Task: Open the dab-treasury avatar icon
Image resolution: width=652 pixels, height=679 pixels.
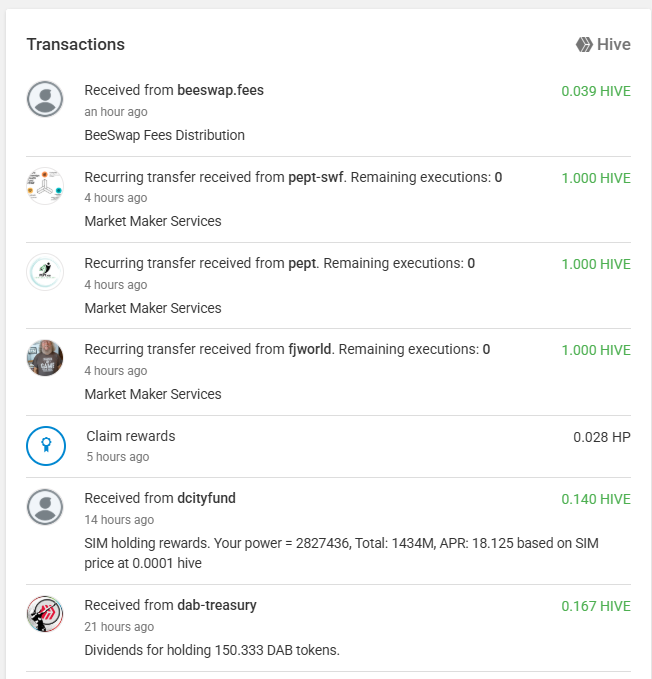Action: [45, 614]
